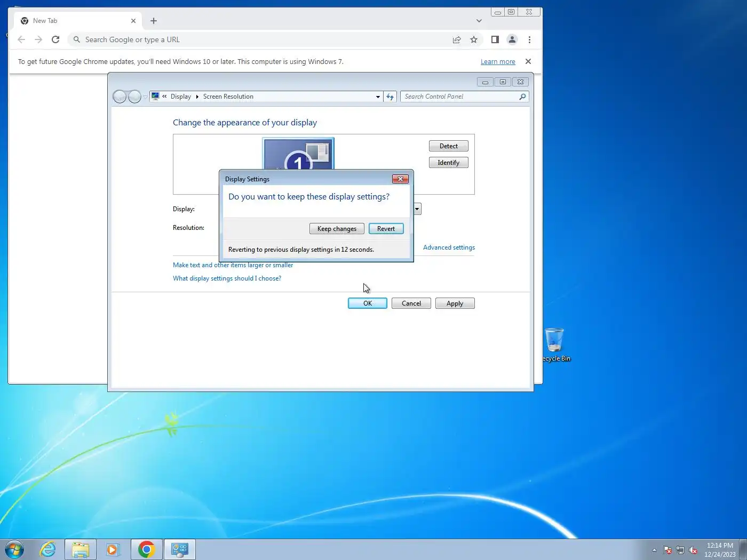Open Chrome tab search chevron
This screenshot has height=560, width=747.
click(x=479, y=21)
